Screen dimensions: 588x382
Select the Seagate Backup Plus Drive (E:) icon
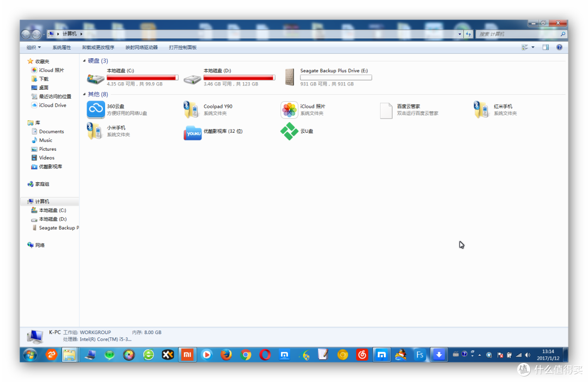click(x=290, y=77)
